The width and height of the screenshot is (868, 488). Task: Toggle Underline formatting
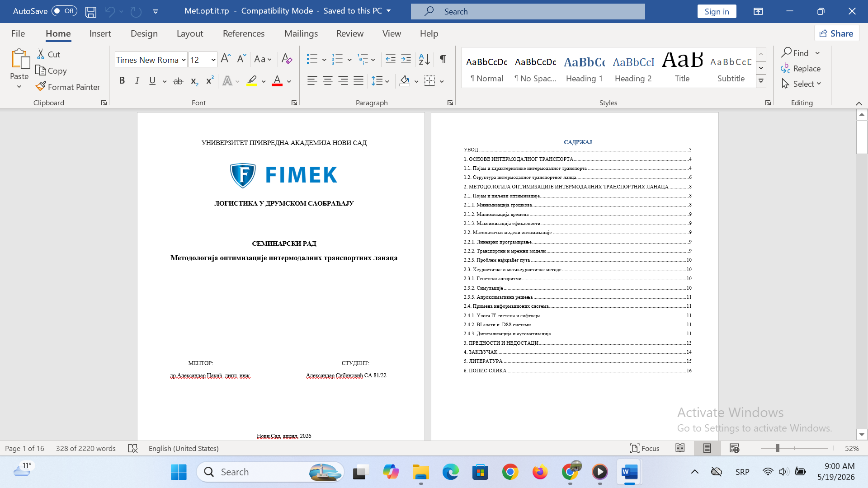tap(152, 81)
